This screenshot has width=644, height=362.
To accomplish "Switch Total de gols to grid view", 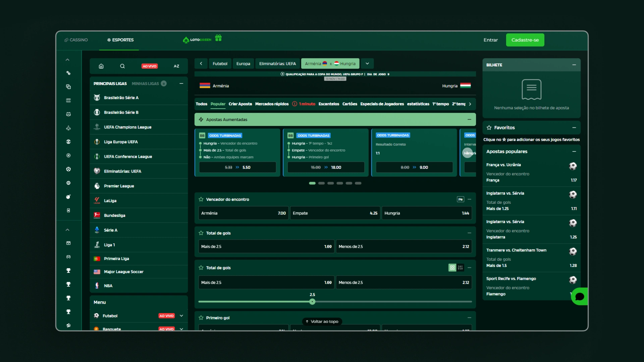I will [452, 267].
